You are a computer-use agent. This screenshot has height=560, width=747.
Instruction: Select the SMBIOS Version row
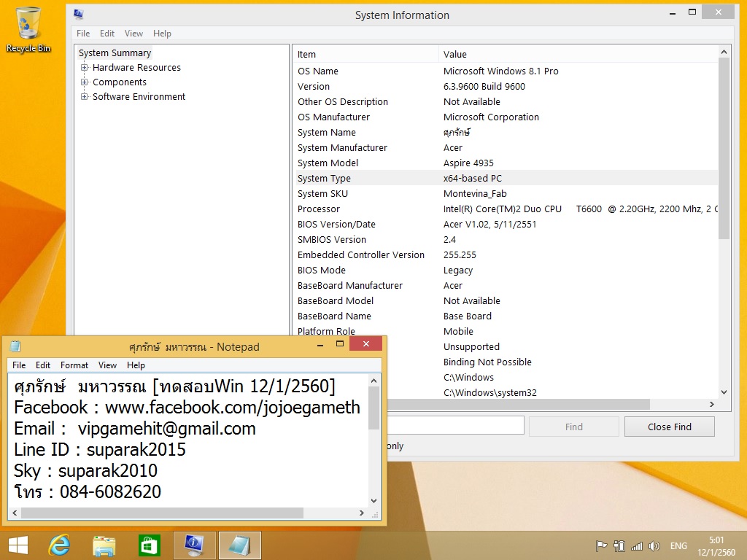coord(506,239)
